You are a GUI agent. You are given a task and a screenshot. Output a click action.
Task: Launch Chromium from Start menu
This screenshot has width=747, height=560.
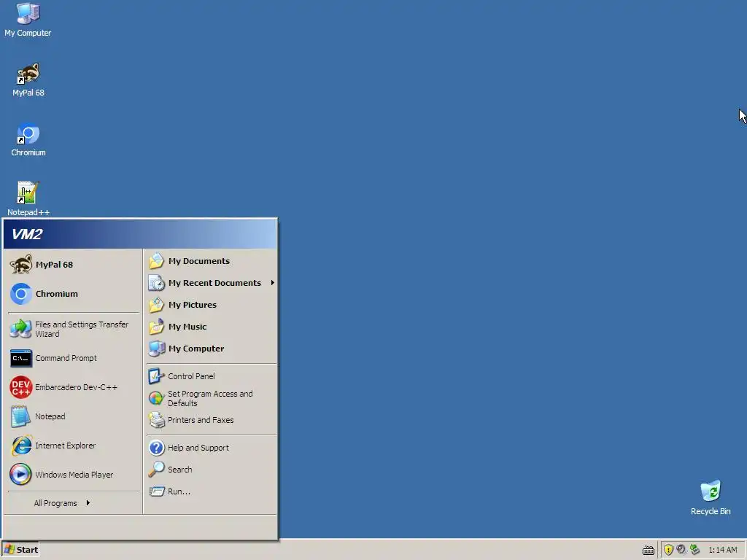tap(73, 294)
